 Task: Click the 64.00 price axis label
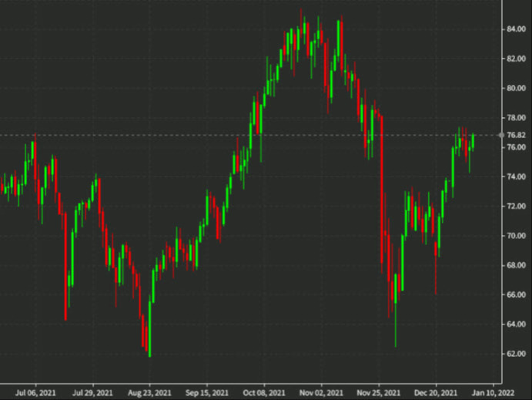click(x=516, y=324)
